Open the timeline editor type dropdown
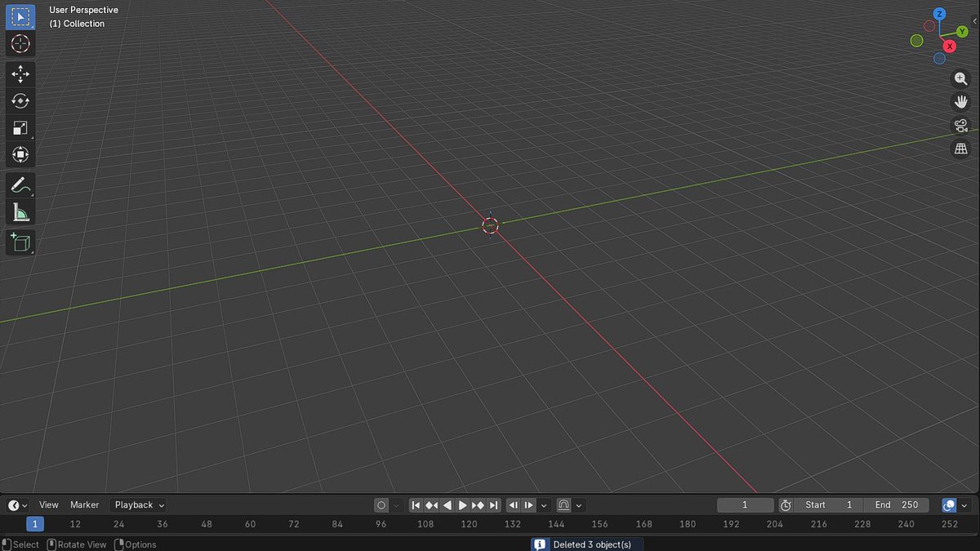This screenshot has width=980, height=551. pos(18,505)
